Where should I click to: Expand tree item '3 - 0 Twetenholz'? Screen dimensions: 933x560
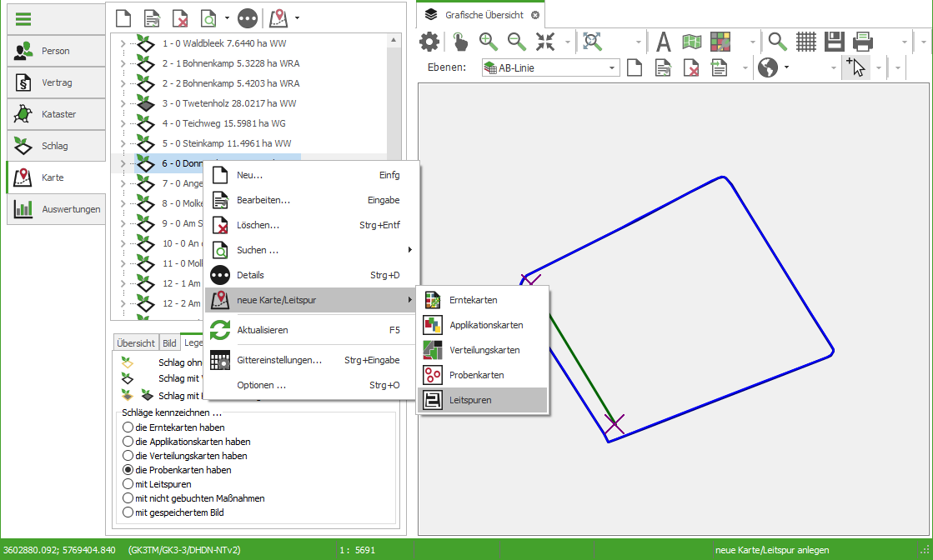pyautogui.click(x=123, y=103)
